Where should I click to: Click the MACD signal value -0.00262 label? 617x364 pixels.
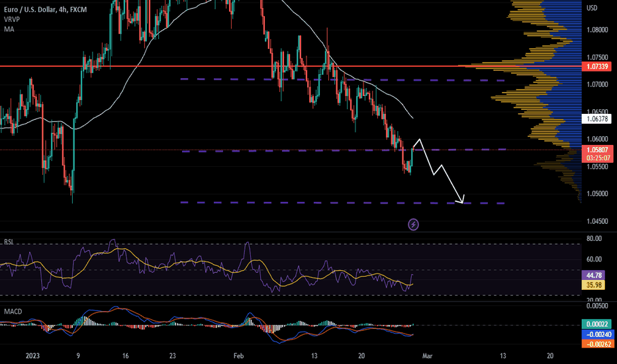click(597, 344)
